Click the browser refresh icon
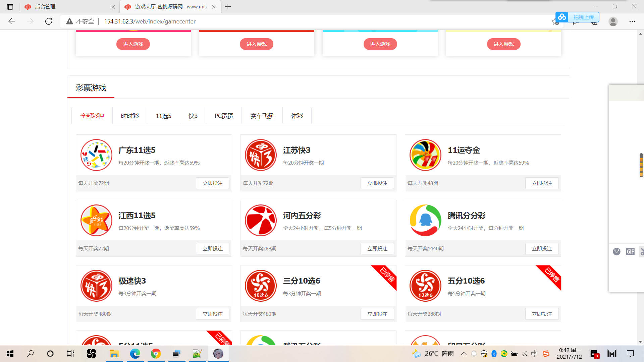This screenshot has height=362, width=644. (x=49, y=21)
